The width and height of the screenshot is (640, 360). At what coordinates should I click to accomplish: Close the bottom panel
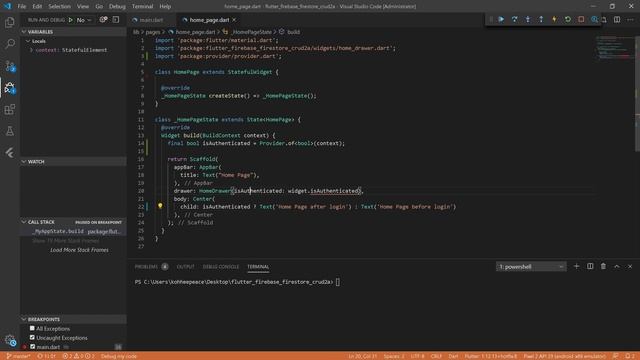(630, 266)
